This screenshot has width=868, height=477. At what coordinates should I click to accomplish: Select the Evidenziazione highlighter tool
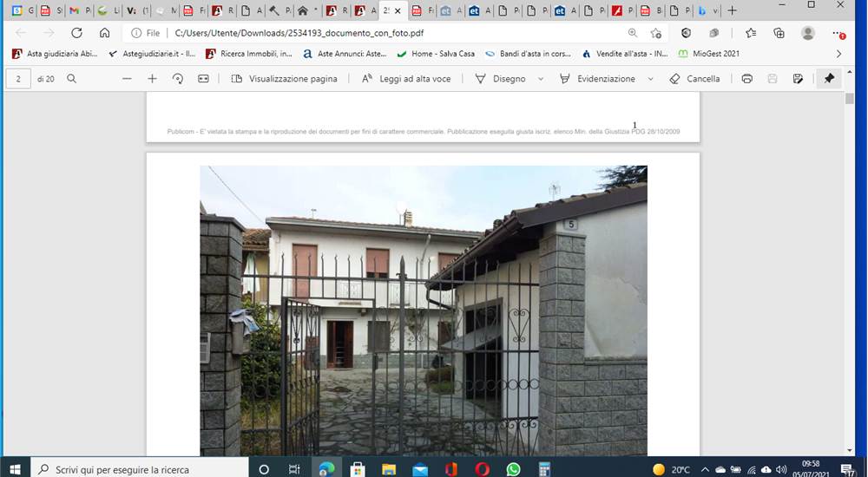tap(597, 79)
